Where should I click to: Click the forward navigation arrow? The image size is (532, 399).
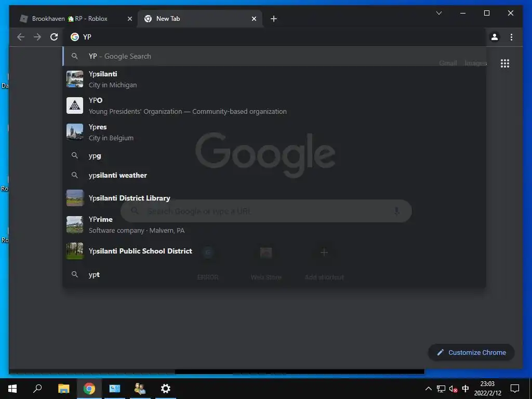coord(37,37)
